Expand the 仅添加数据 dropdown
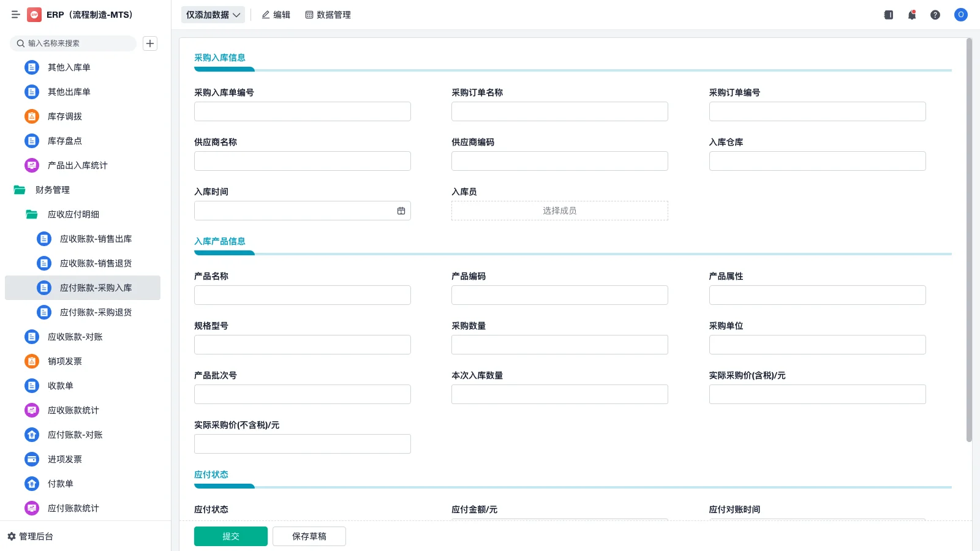 213,15
